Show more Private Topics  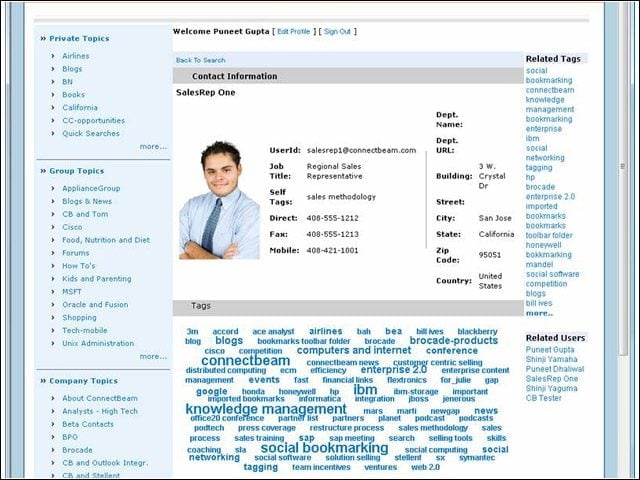(153, 147)
